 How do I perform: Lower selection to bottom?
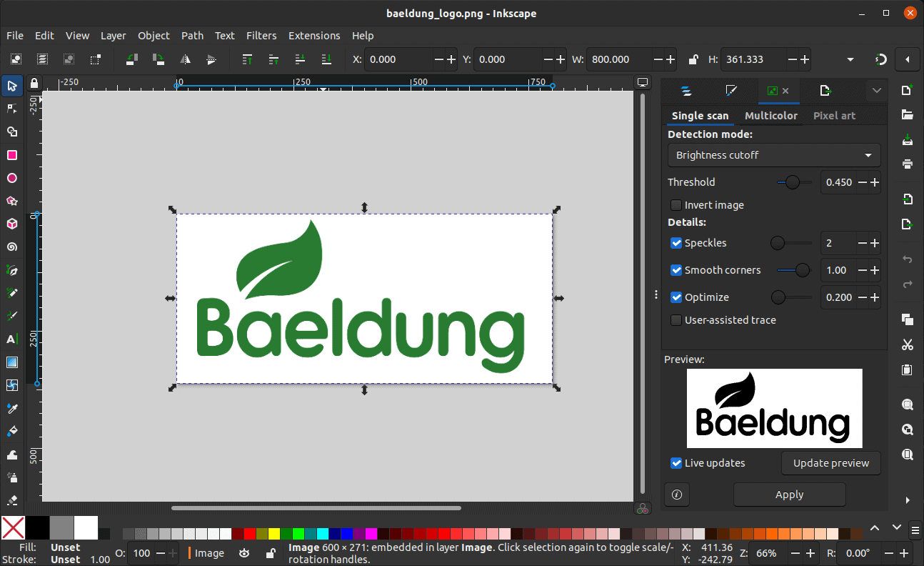(326, 59)
